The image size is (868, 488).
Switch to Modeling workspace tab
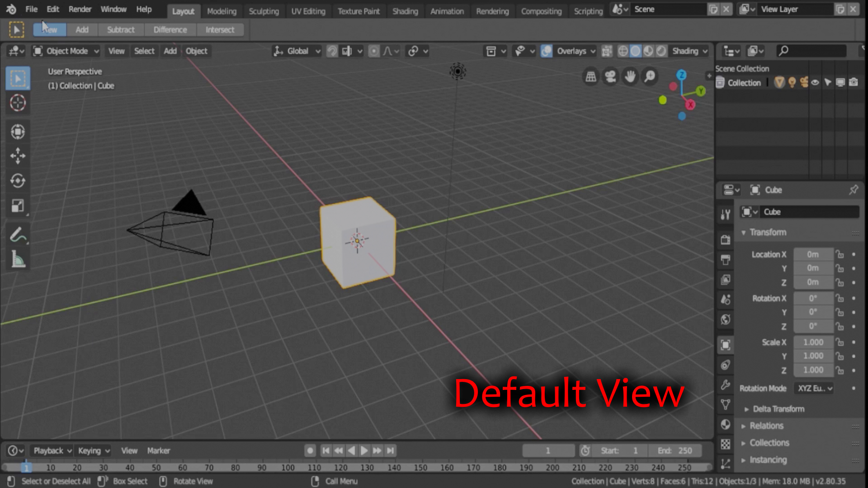coord(222,11)
